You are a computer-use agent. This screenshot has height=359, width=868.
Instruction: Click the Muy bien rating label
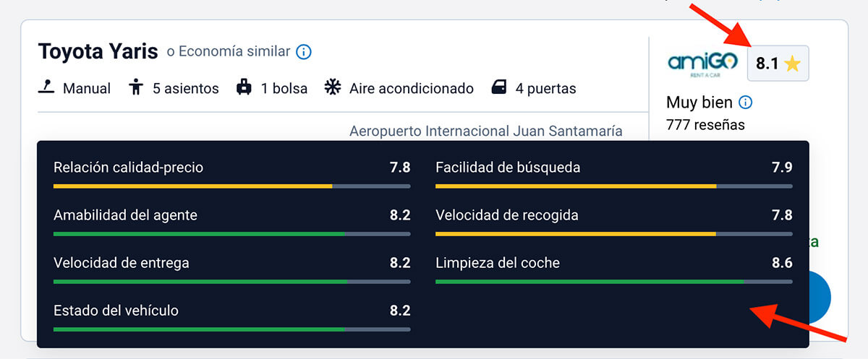pyautogui.click(x=699, y=103)
